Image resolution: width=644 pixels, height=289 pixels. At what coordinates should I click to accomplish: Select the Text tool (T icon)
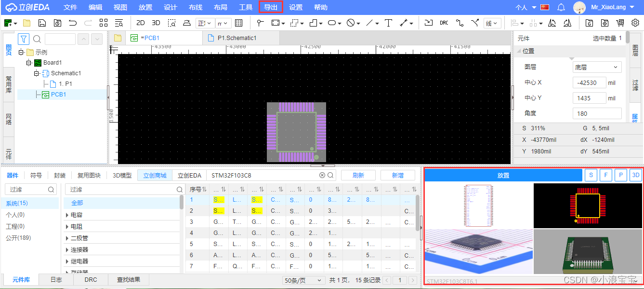388,23
